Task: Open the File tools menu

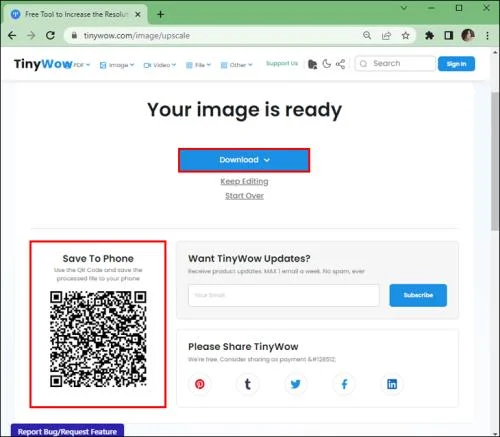Action: (198, 65)
